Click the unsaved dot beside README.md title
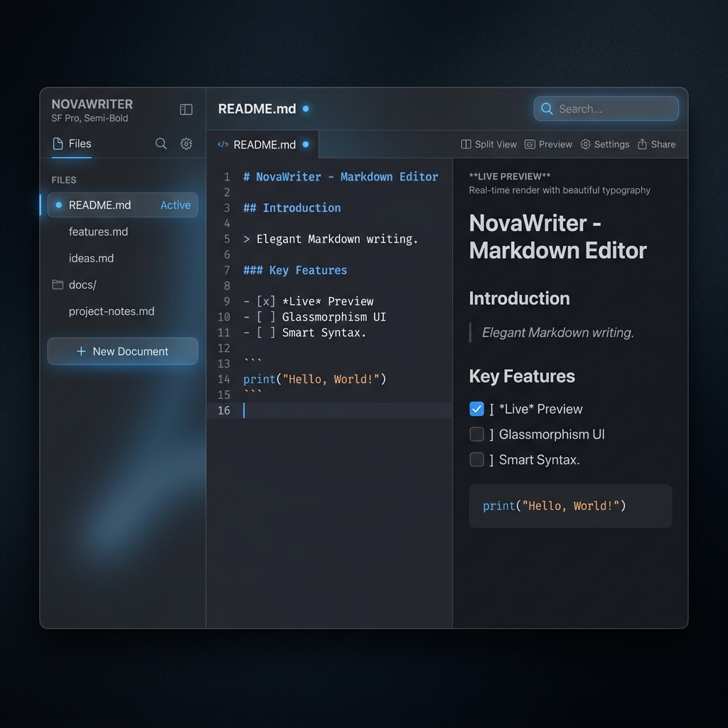The width and height of the screenshot is (728, 728). click(306, 109)
